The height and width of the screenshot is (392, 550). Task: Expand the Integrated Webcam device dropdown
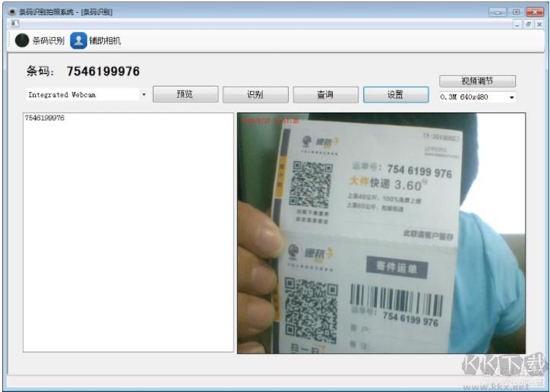click(144, 95)
